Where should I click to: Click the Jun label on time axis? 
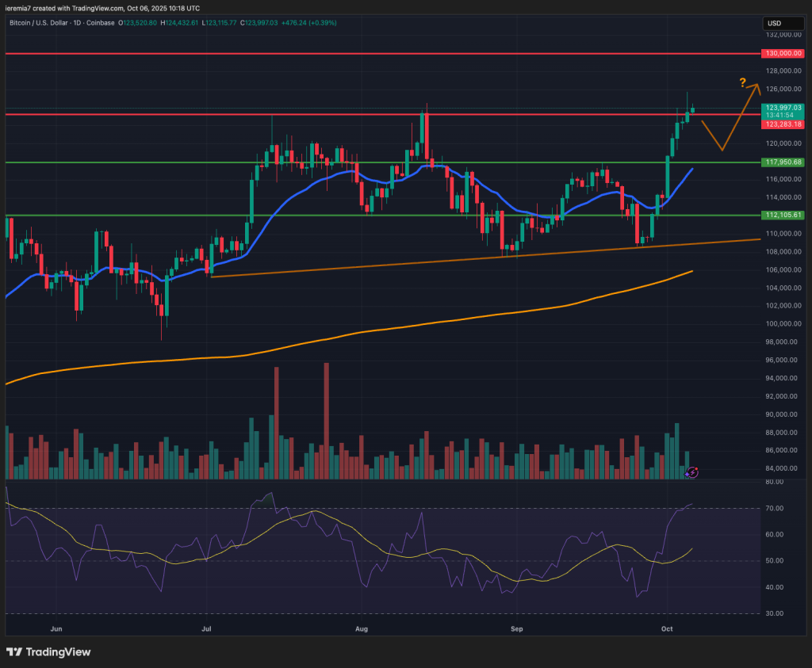56,628
